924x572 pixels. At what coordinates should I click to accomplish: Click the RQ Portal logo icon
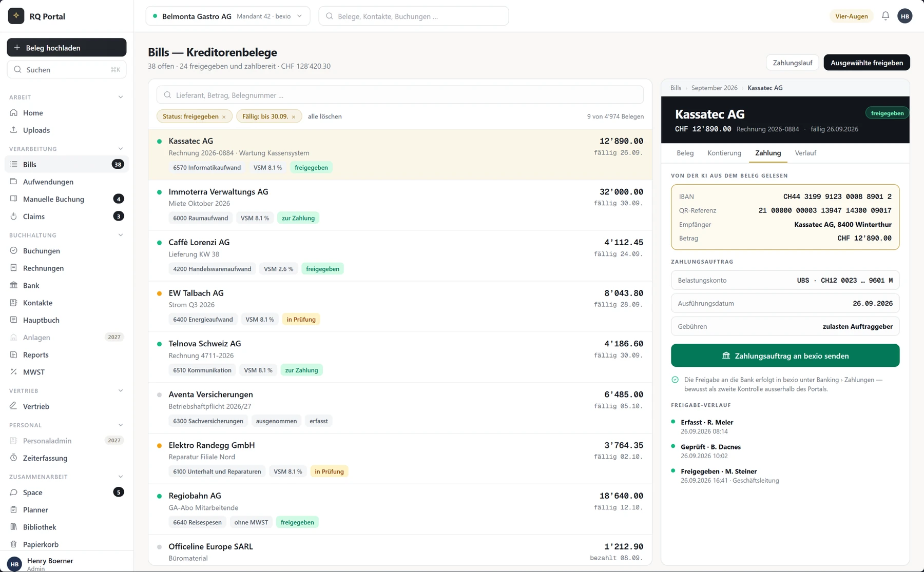(16, 16)
